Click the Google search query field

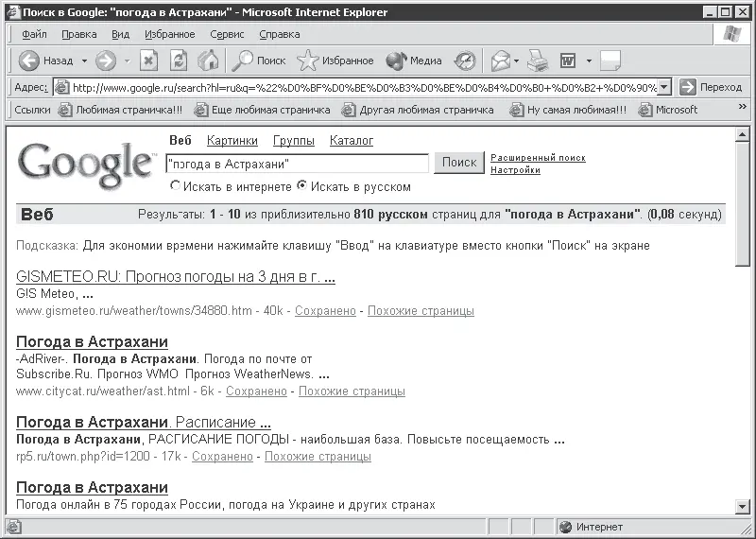click(297, 164)
